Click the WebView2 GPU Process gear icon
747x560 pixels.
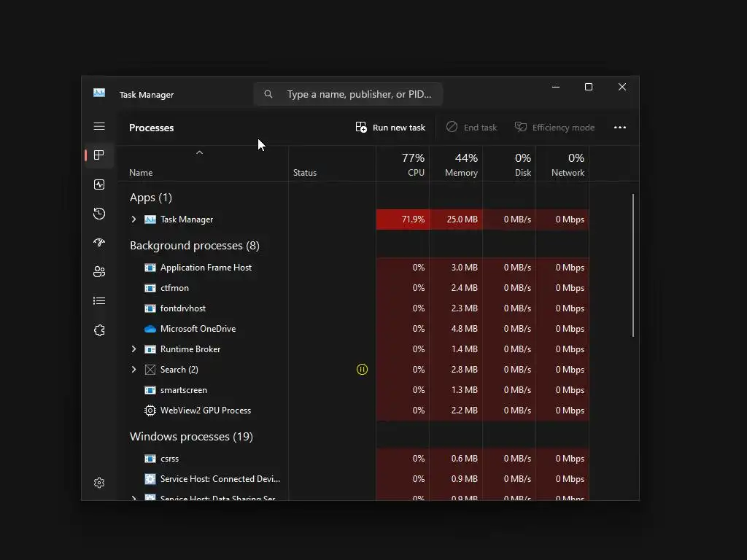(150, 411)
